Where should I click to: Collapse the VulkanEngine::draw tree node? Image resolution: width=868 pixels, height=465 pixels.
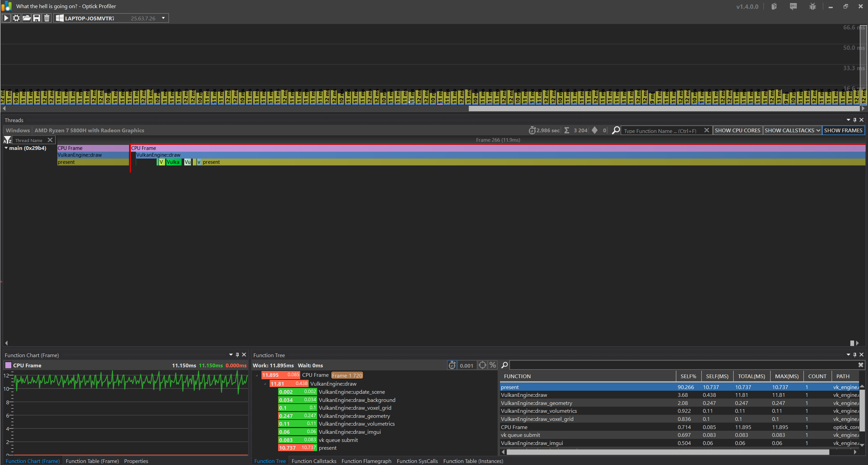click(265, 384)
